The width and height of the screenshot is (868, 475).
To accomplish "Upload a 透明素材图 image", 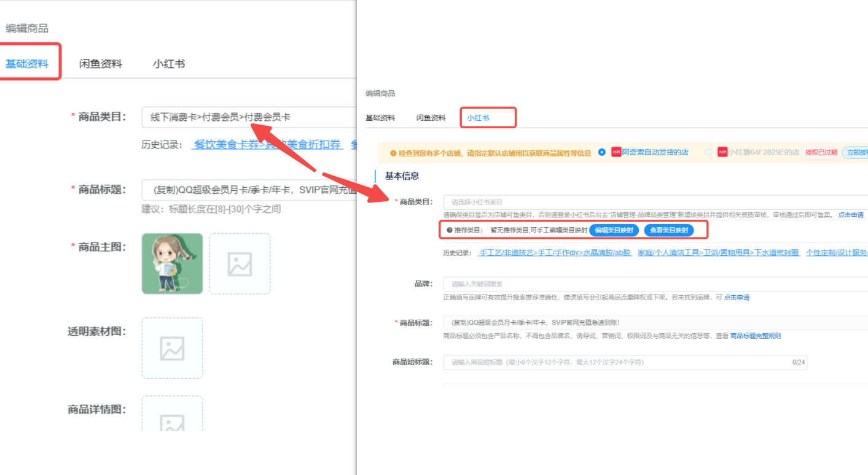I will tap(173, 348).
